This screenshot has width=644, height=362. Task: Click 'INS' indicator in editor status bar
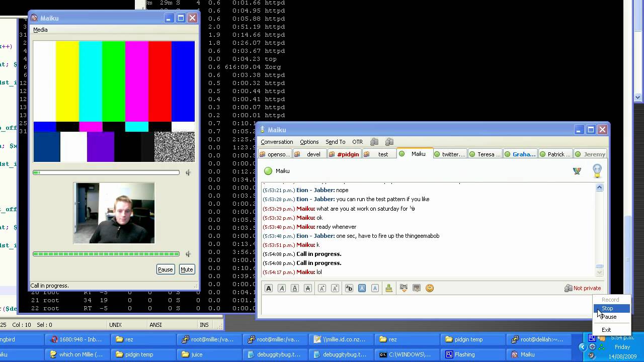point(204,325)
